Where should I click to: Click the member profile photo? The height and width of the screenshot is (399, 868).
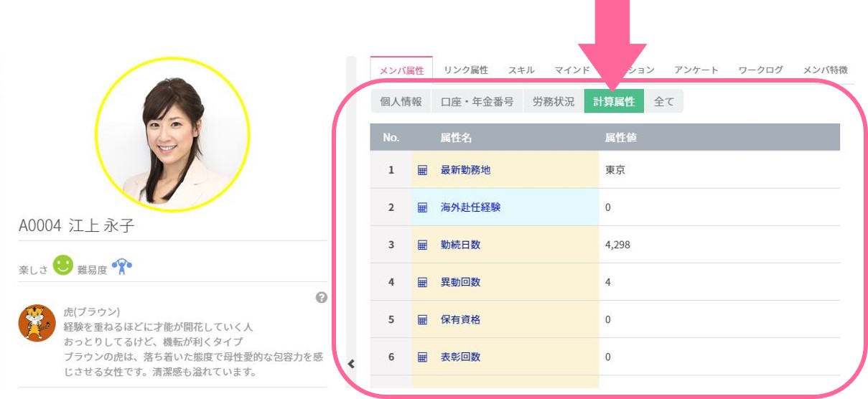(172, 135)
